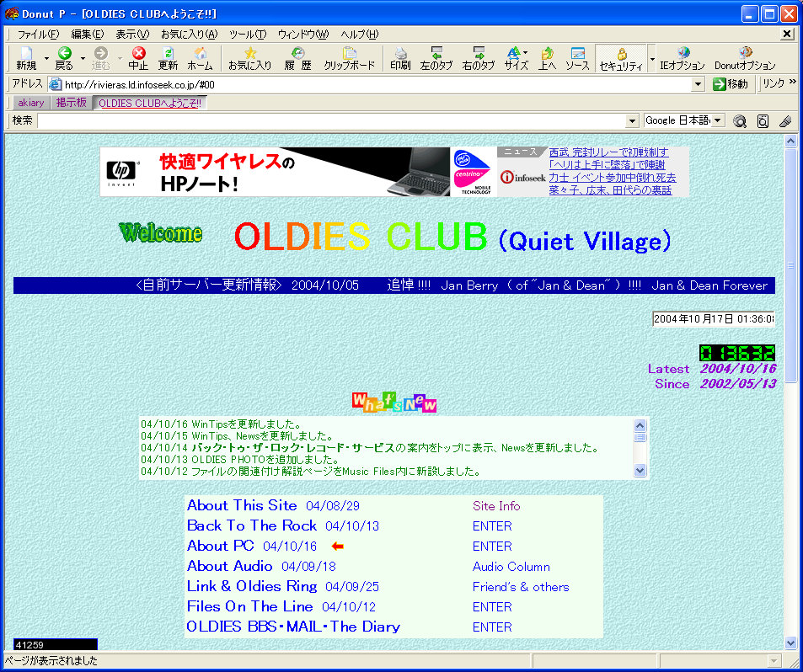The image size is (803, 672).
Task: View page source with ソース icon
Action: pos(577,58)
